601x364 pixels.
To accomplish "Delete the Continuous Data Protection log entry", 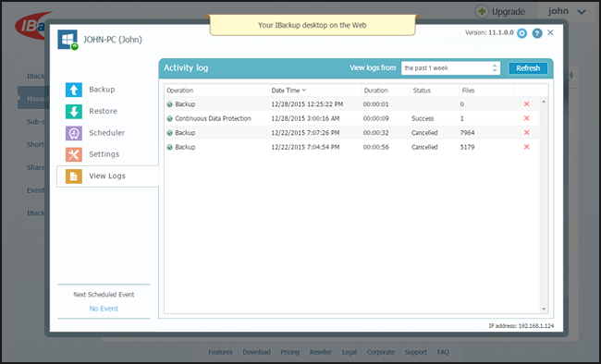I will pyautogui.click(x=527, y=118).
